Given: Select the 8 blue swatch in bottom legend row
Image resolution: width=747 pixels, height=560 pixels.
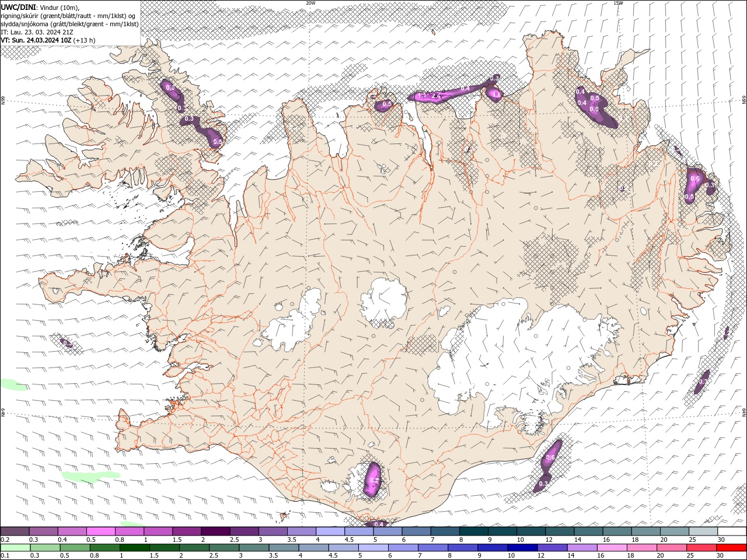Looking at the screenshot, I should [462, 548].
